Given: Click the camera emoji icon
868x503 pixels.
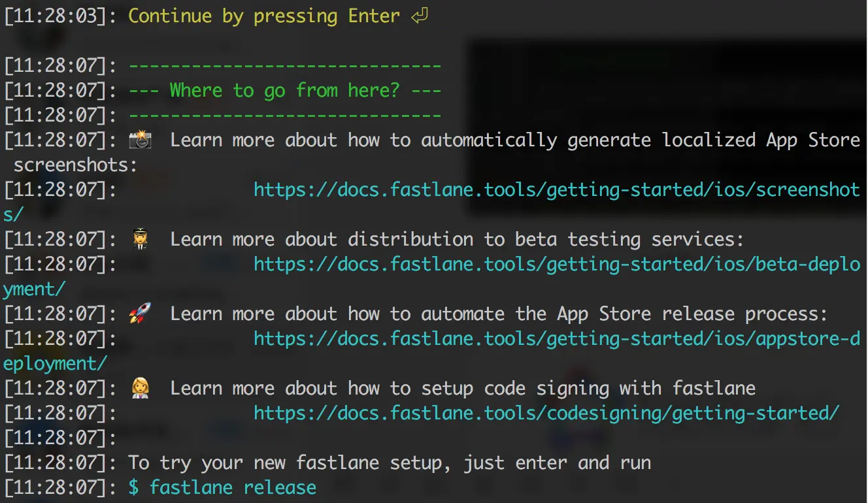Looking at the screenshot, I should pyautogui.click(x=140, y=140).
